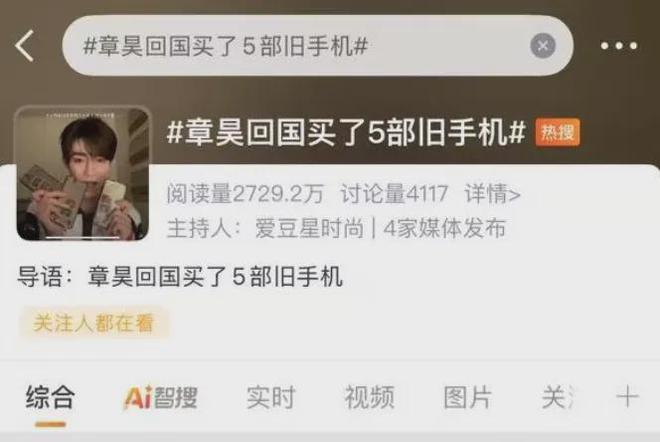Screen dimensions: 660x442
Task: Tap the 关注人都在看 tag button
Action: pyautogui.click(x=93, y=323)
